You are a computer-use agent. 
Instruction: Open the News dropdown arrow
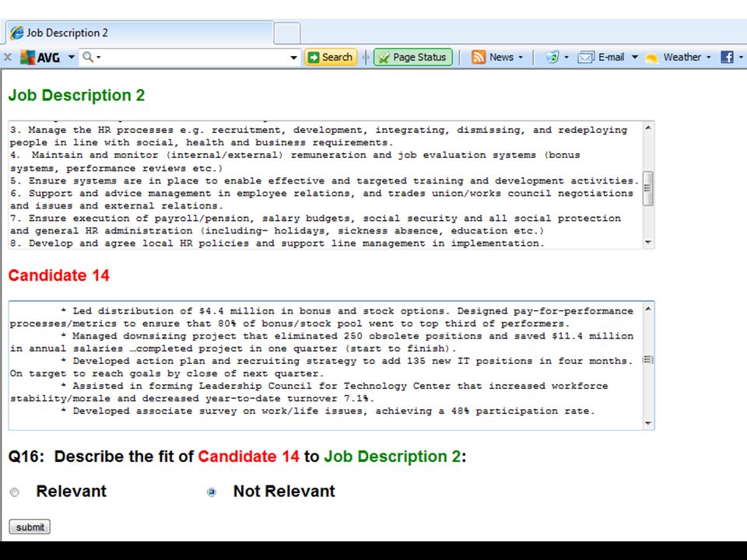tap(521, 57)
